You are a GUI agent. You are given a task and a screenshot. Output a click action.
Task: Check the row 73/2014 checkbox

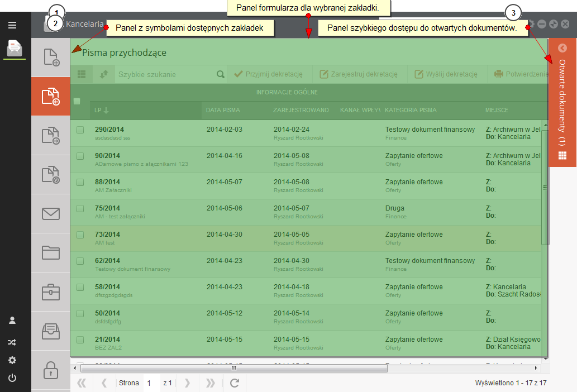click(x=80, y=235)
